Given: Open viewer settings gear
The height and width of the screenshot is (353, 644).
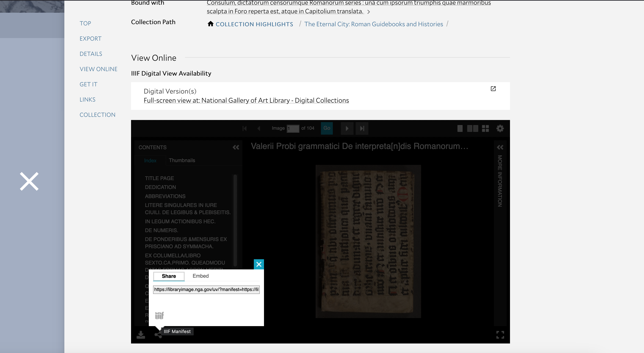Looking at the screenshot, I should click(x=500, y=128).
